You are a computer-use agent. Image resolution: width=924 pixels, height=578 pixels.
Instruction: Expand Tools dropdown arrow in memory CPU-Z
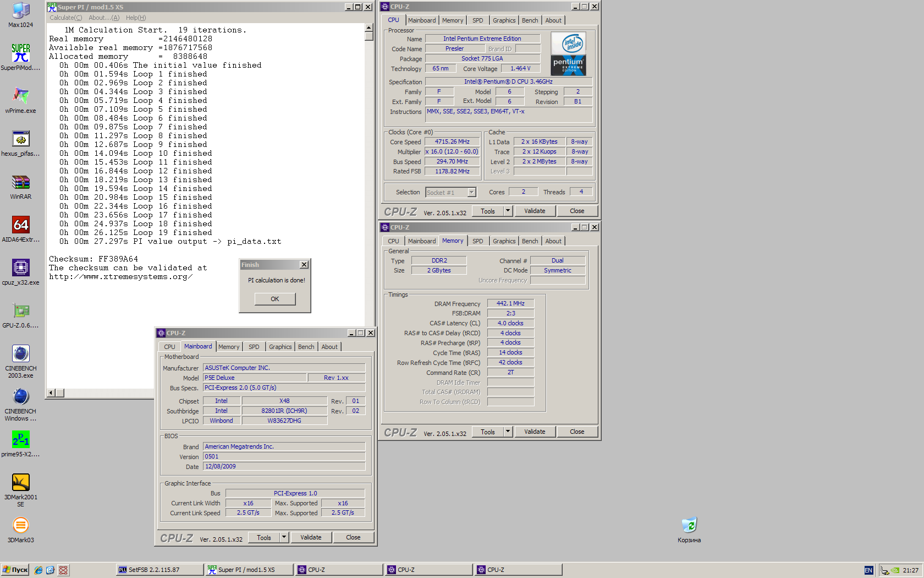click(508, 432)
